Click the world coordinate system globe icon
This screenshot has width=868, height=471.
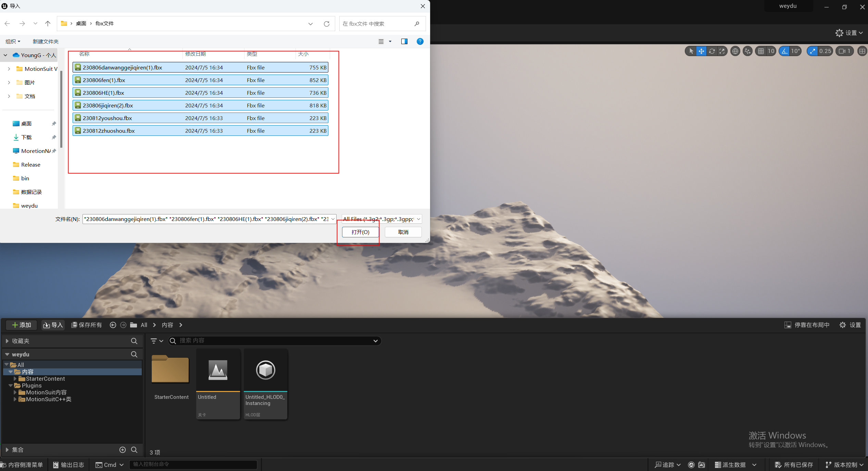735,51
